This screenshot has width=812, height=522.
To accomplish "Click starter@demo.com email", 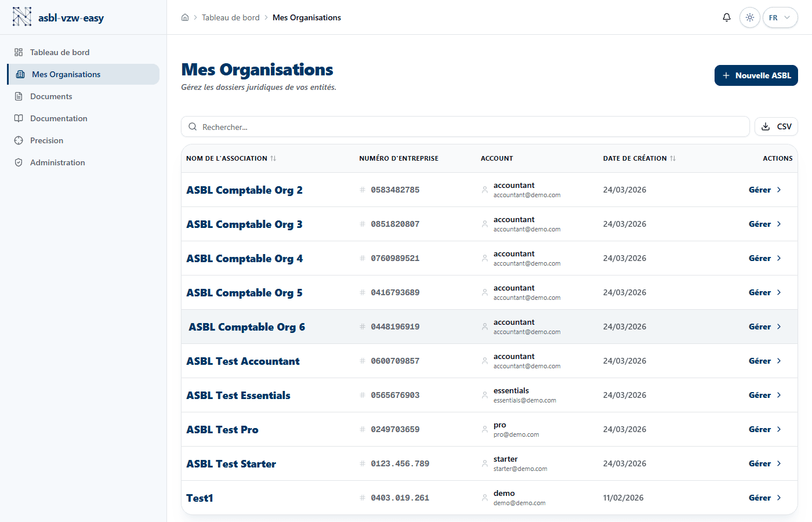I will click(520, 469).
